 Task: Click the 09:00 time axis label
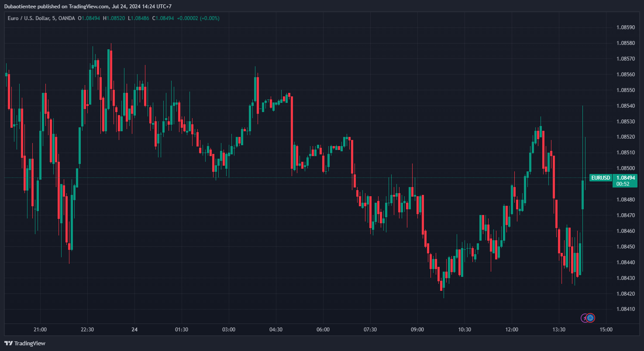(417, 330)
